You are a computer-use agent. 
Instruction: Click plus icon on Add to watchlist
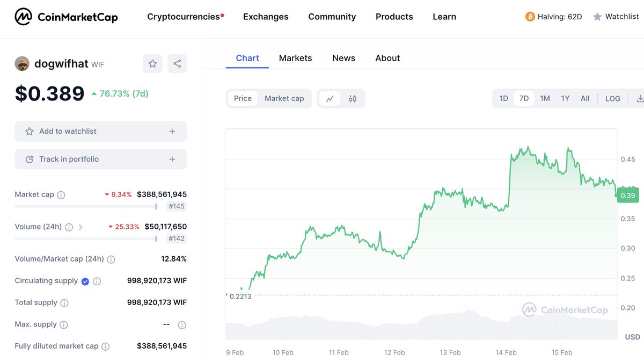(x=172, y=131)
